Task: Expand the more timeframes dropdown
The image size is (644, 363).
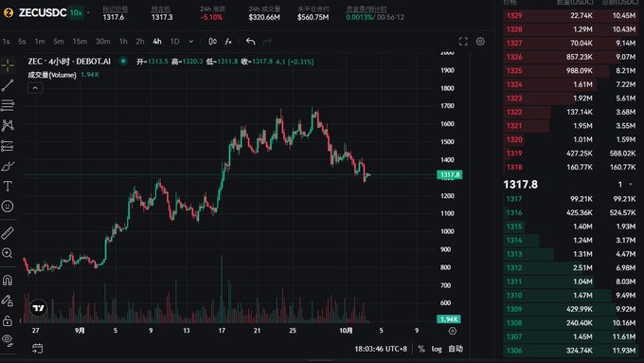Action: (x=191, y=42)
